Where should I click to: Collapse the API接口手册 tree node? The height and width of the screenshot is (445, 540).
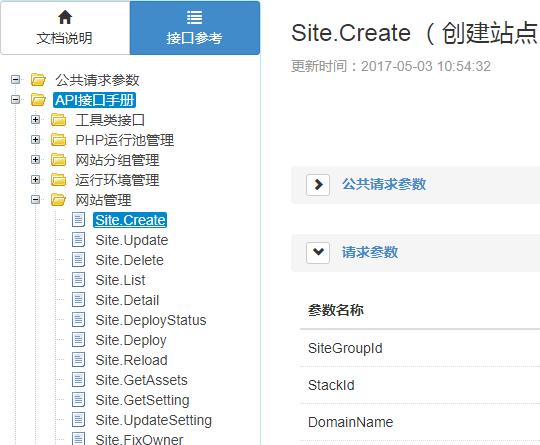click(15, 100)
